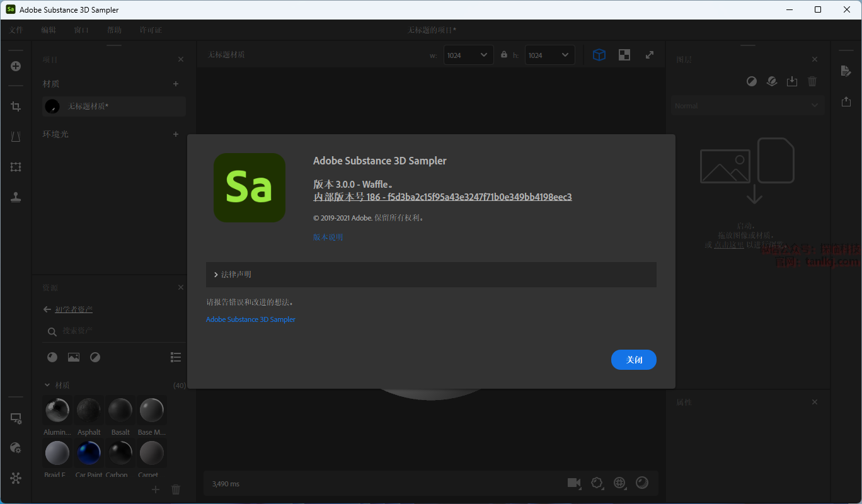Select the Perspective transform tool

(x=16, y=137)
